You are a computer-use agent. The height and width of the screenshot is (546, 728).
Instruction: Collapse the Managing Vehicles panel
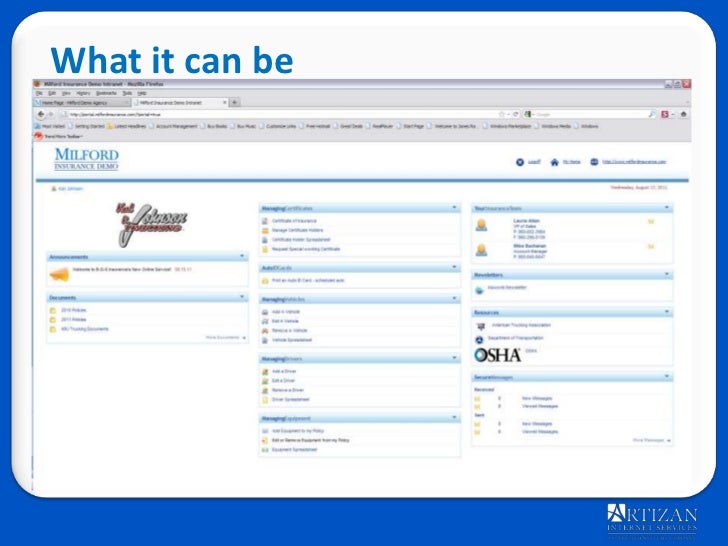pyautogui.click(x=455, y=299)
